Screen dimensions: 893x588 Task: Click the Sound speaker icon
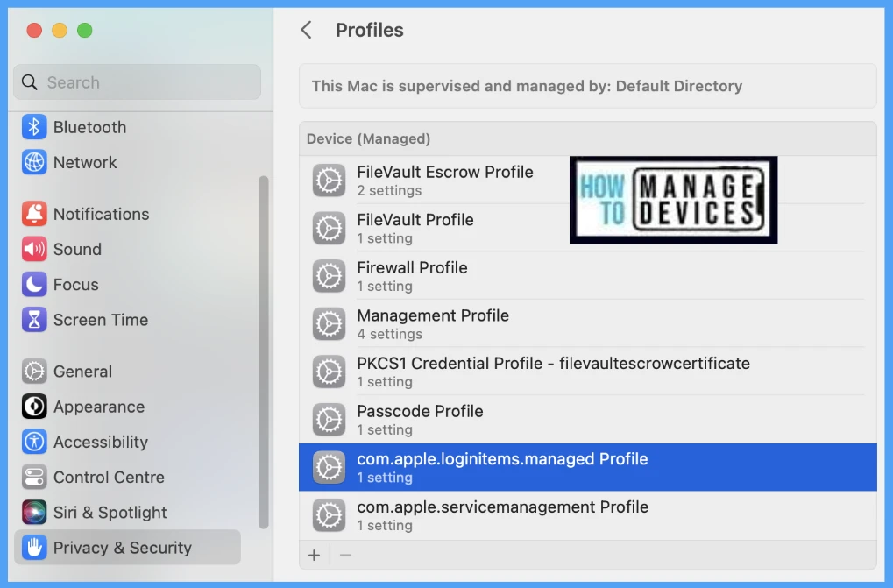click(34, 250)
